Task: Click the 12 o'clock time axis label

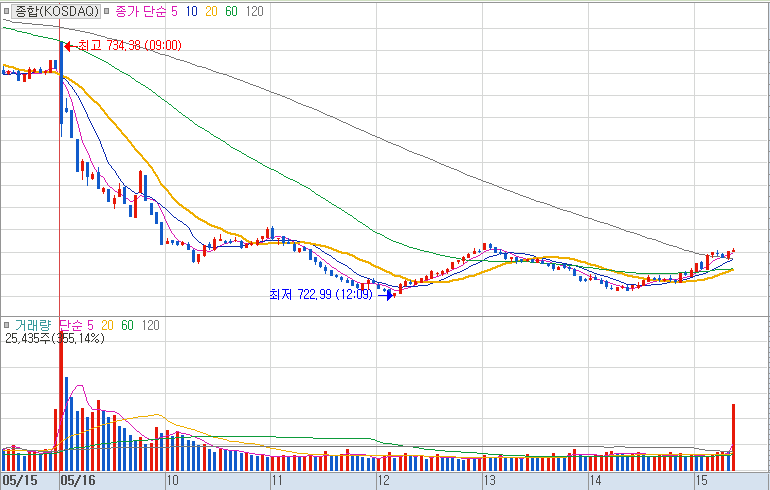Action: [384, 481]
